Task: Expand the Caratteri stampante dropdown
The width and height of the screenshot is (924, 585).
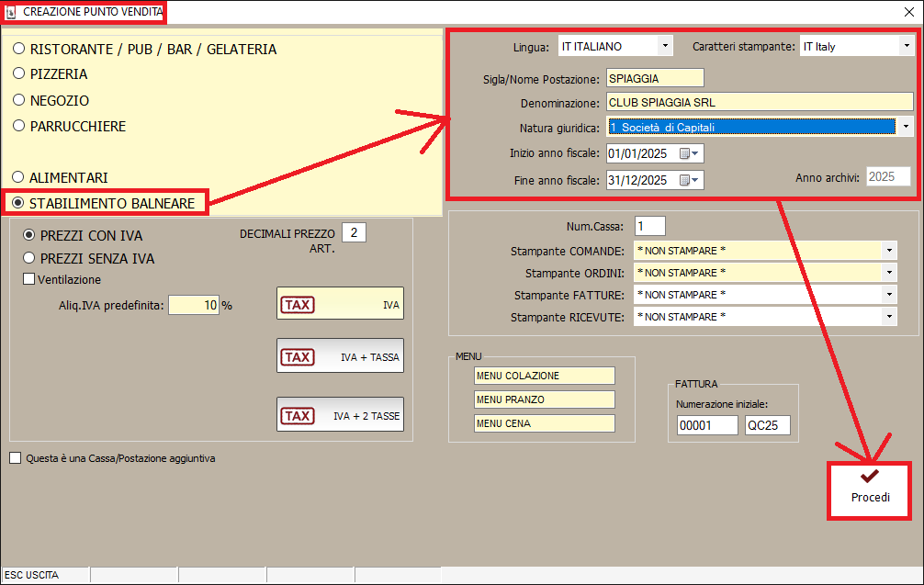Action: (x=906, y=46)
